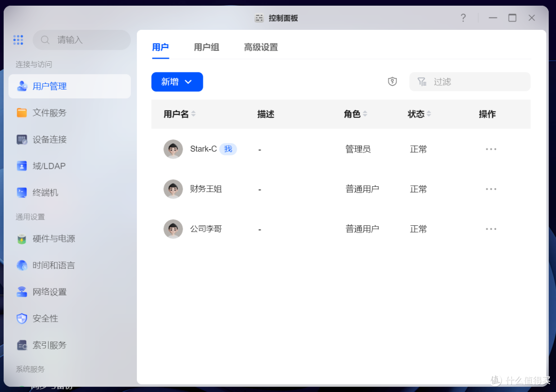The height and width of the screenshot is (392, 556).
Task: Click the 操作 column header
Action: [487, 114]
